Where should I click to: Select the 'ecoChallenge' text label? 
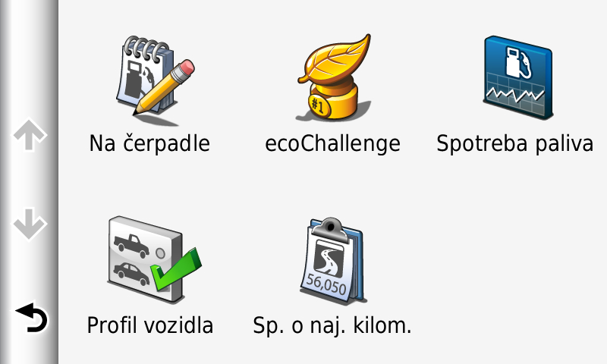pos(332,144)
